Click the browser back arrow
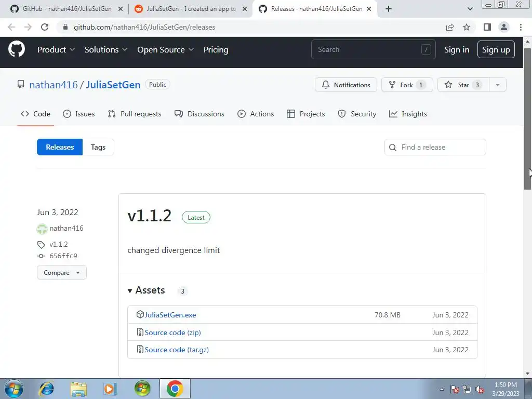This screenshot has width=532, height=399. [11, 27]
